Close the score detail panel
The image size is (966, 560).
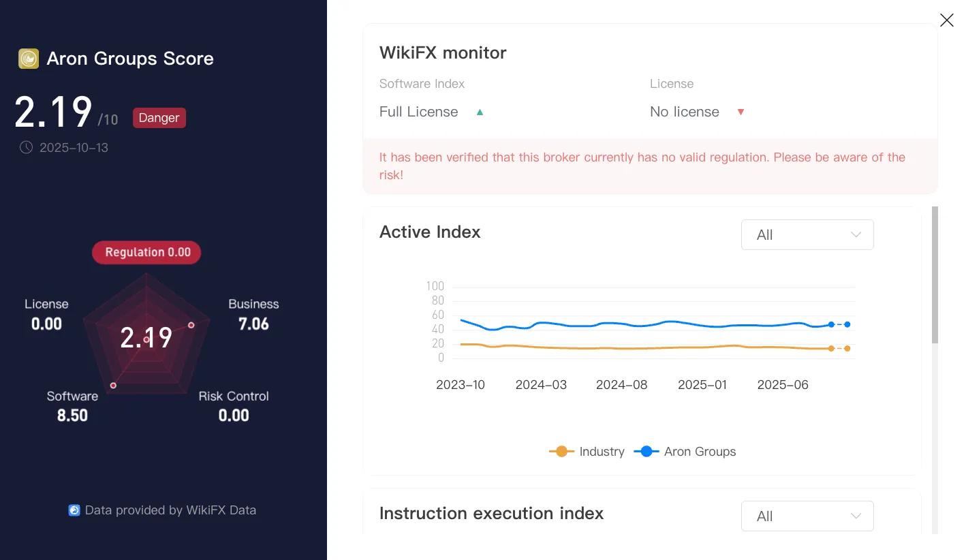point(946,20)
